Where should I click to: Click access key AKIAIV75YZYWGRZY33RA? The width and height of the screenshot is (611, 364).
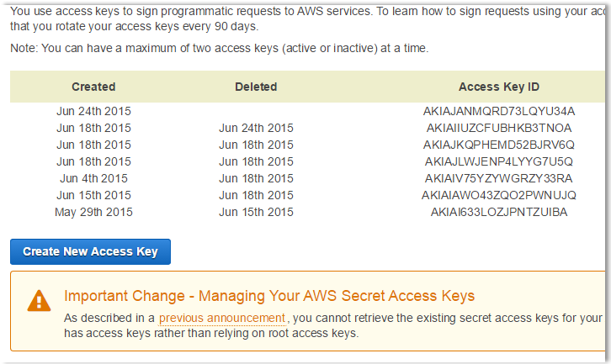(x=499, y=178)
